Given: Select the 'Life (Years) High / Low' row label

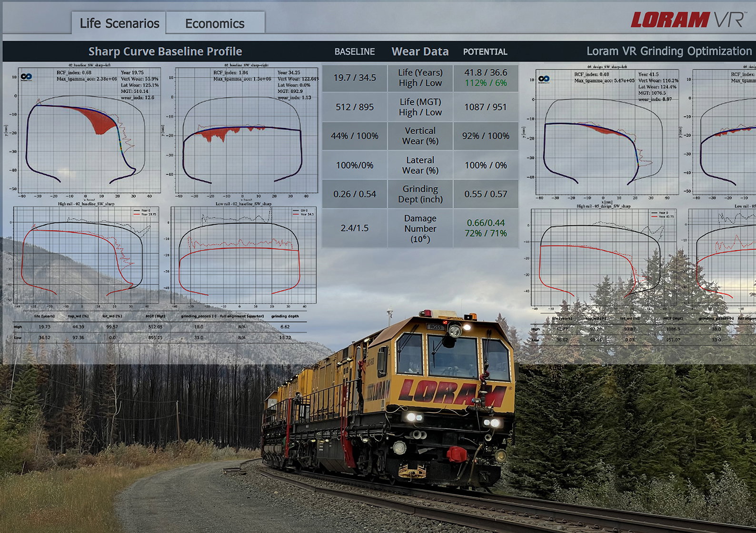Looking at the screenshot, I should [420, 78].
